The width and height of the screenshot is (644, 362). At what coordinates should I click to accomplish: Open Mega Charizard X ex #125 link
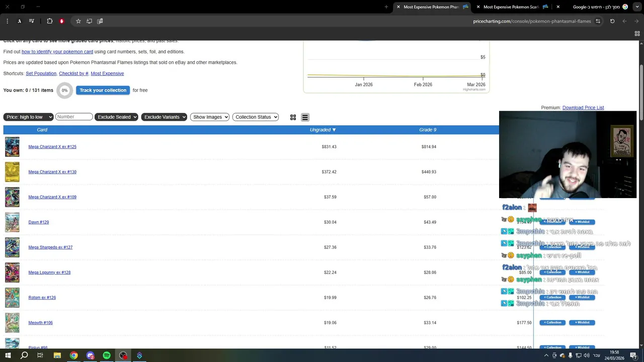click(52, 147)
